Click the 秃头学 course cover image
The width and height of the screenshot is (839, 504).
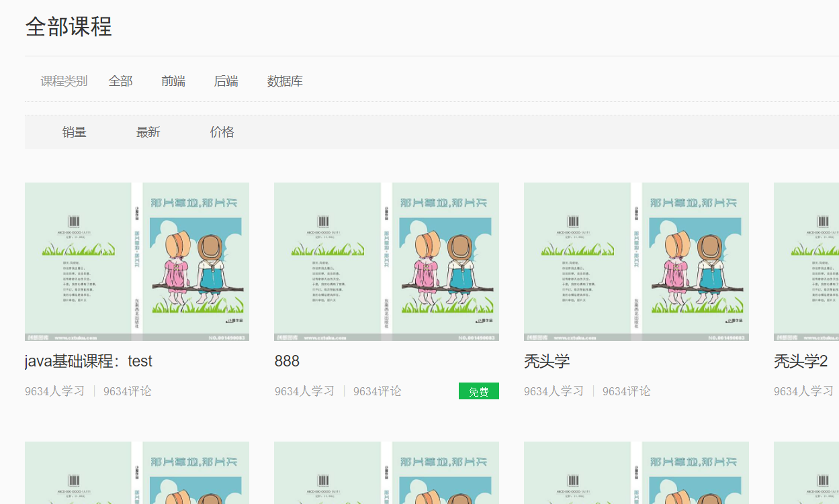(x=636, y=262)
